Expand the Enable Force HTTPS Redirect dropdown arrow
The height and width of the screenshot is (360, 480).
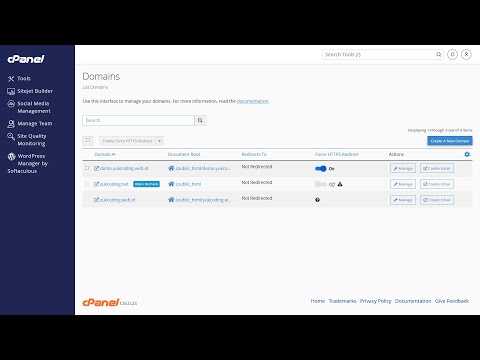point(159,141)
